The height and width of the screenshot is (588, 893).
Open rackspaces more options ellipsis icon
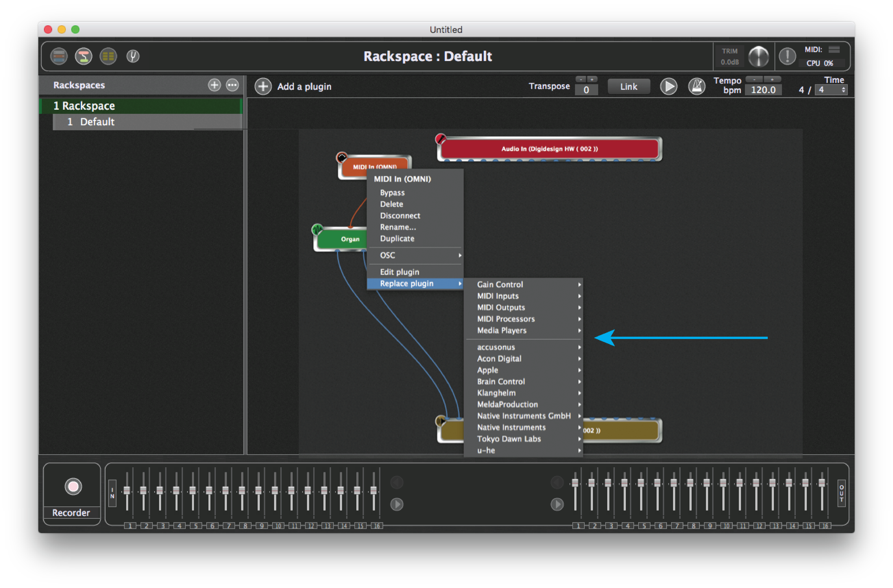[232, 85]
